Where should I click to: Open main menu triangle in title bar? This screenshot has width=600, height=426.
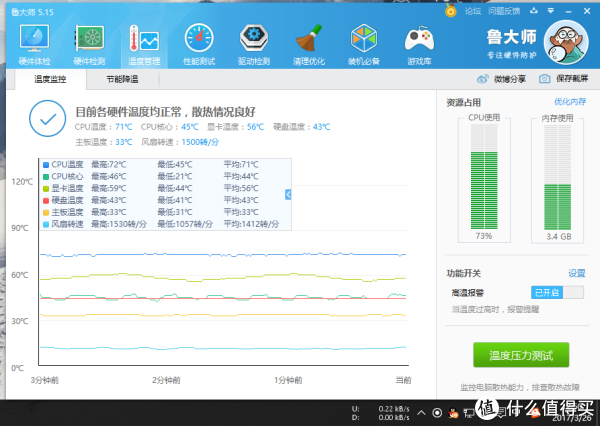[551, 11]
